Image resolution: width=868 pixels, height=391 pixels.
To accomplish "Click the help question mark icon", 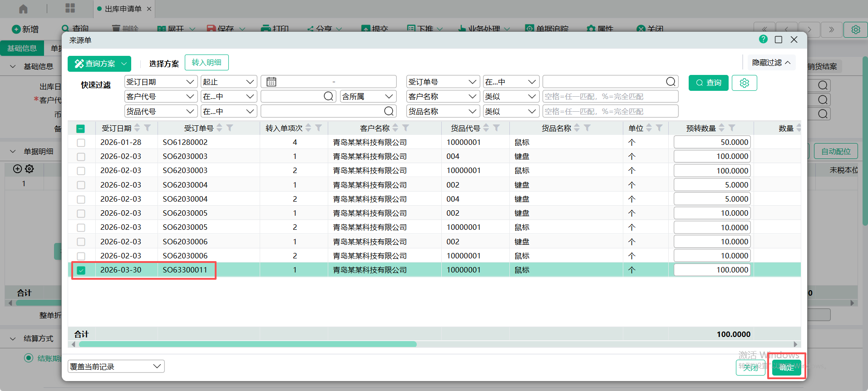I will coord(763,40).
